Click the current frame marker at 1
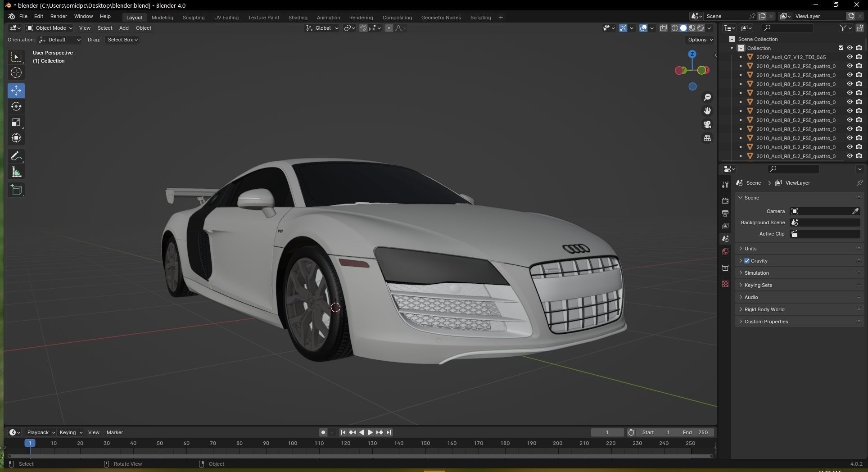 coord(30,443)
